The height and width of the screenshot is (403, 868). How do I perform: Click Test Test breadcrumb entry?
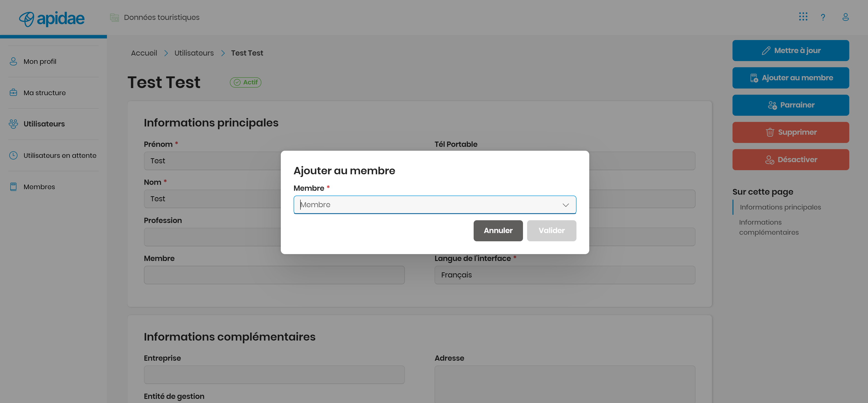tap(247, 53)
